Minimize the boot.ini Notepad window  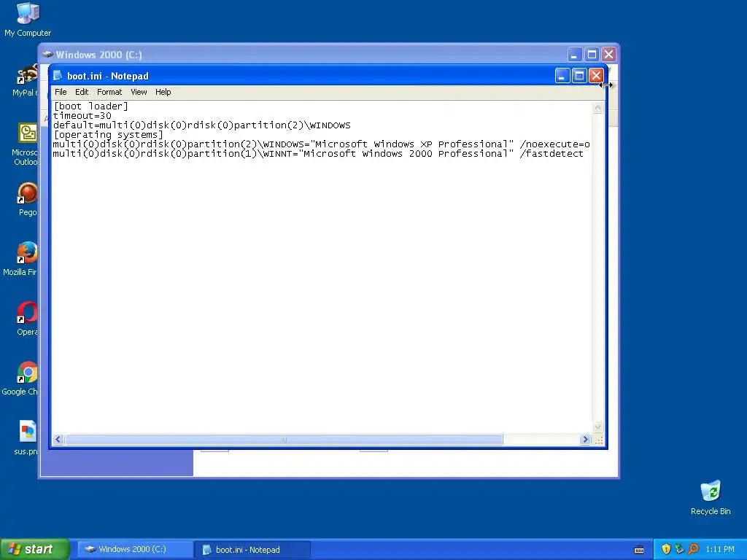[x=562, y=76]
